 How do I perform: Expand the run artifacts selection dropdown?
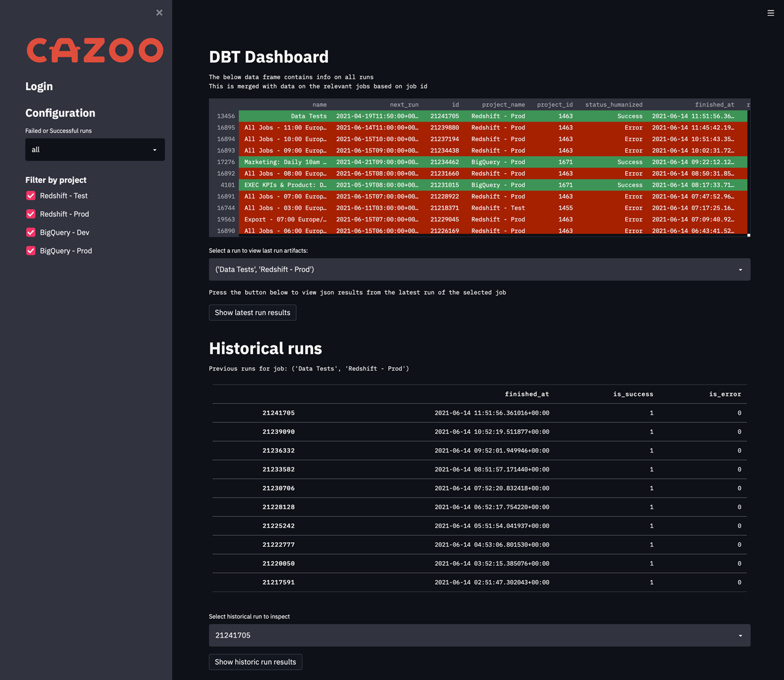click(479, 269)
